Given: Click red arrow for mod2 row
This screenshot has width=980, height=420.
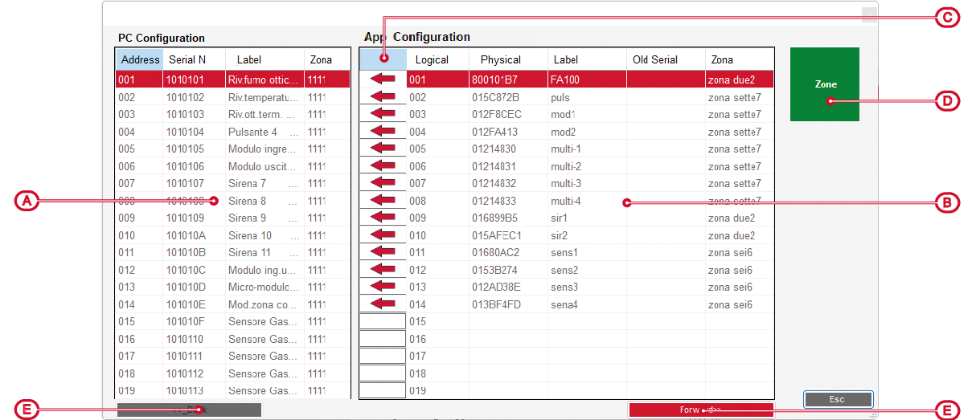Looking at the screenshot, I should tap(383, 132).
